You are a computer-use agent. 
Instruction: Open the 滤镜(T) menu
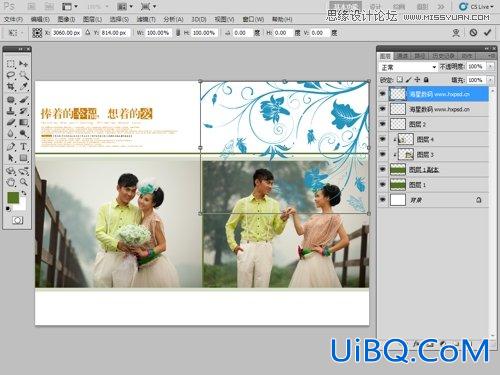[x=146, y=19]
